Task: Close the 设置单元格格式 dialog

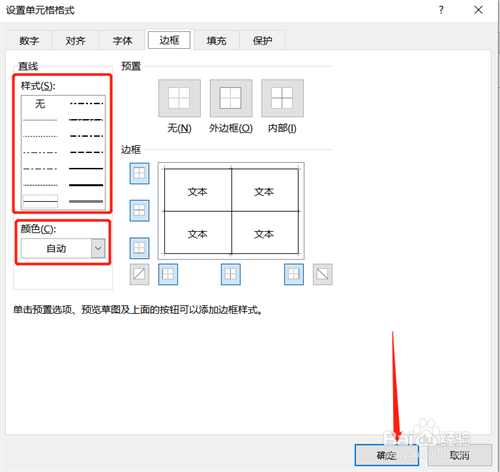Action: tap(478, 10)
